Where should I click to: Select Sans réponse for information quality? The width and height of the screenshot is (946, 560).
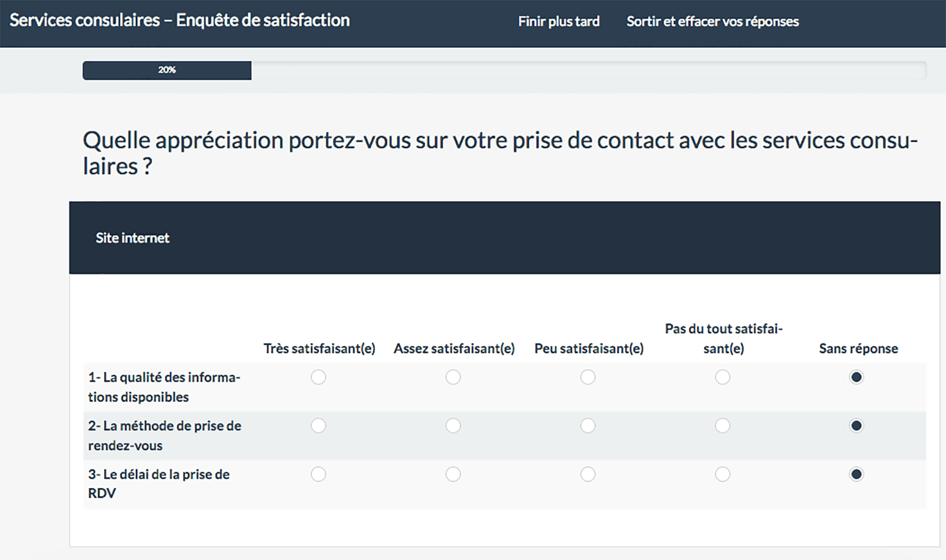(x=856, y=377)
